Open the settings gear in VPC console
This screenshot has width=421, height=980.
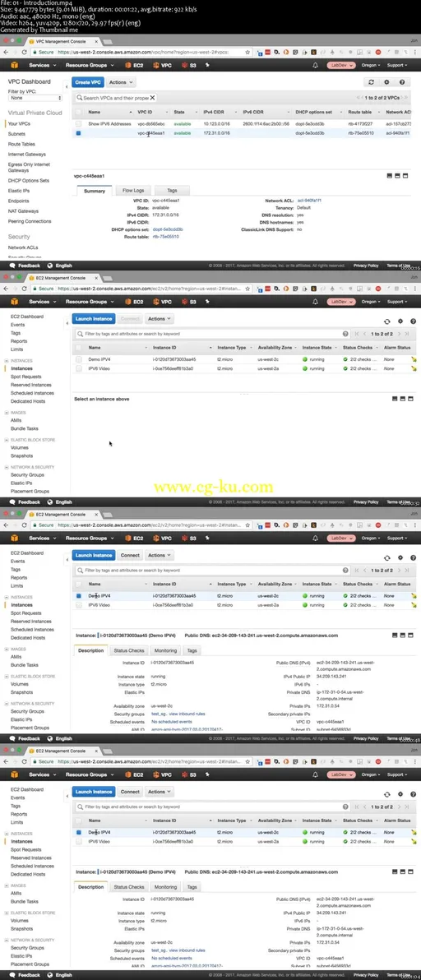[x=386, y=82]
